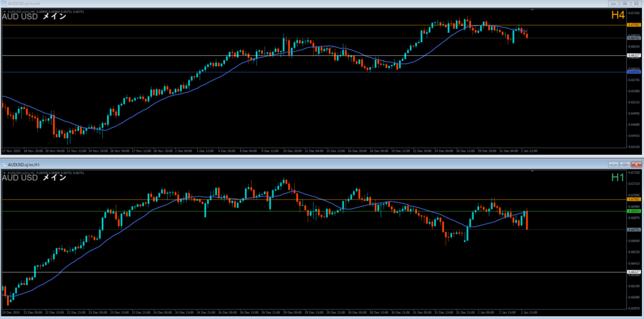Click the H4 chart window icon

4,3
